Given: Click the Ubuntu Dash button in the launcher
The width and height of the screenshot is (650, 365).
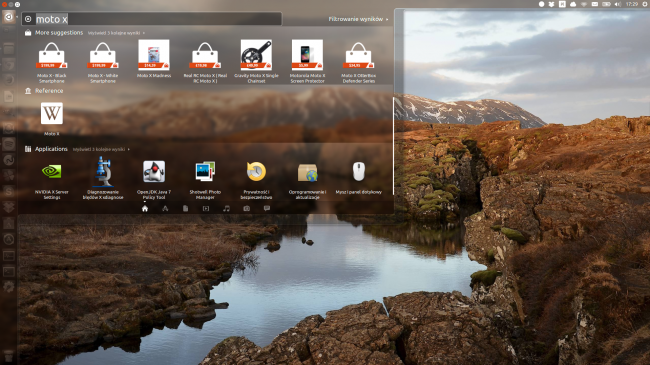Looking at the screenshot, I should click(8, 17).
